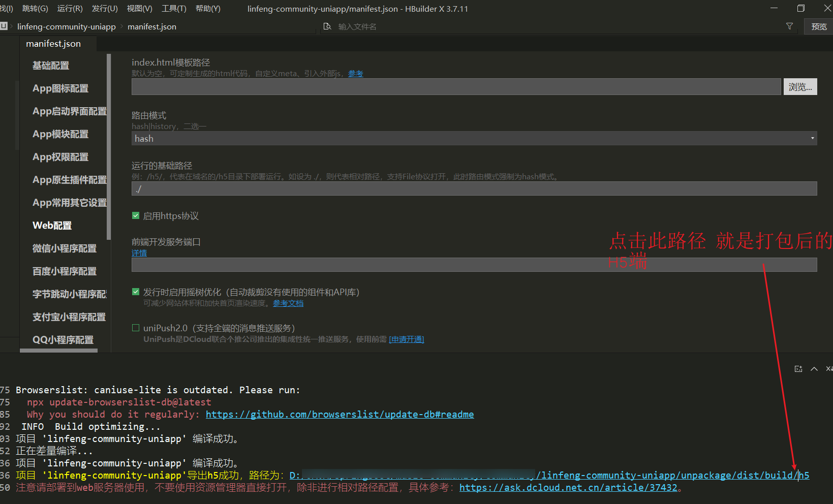Screen dimensions: 833x504
Task: Click the 输入文件名 file search box
Action: (x=357, y=26)
